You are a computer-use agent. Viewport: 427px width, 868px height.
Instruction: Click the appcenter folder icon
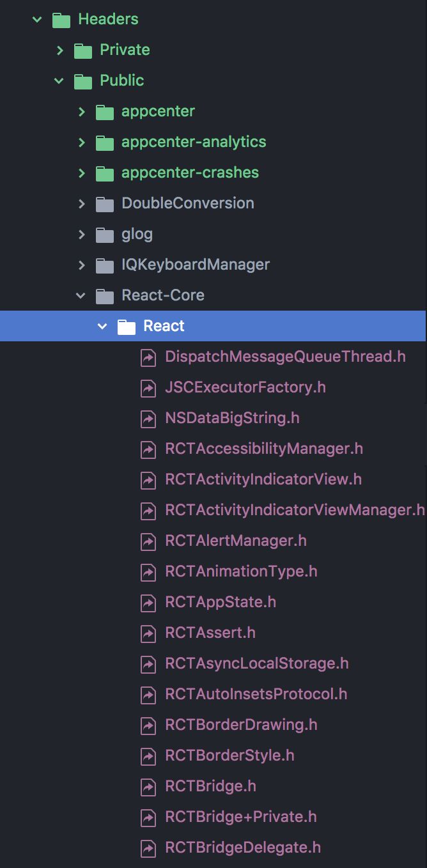pyautogui.click(x=105, y=112)
